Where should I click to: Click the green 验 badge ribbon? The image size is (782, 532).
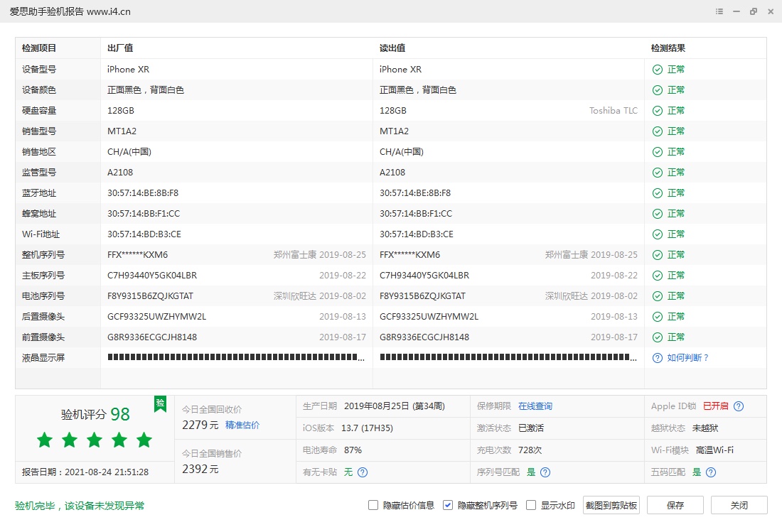[x=160, y=403]
